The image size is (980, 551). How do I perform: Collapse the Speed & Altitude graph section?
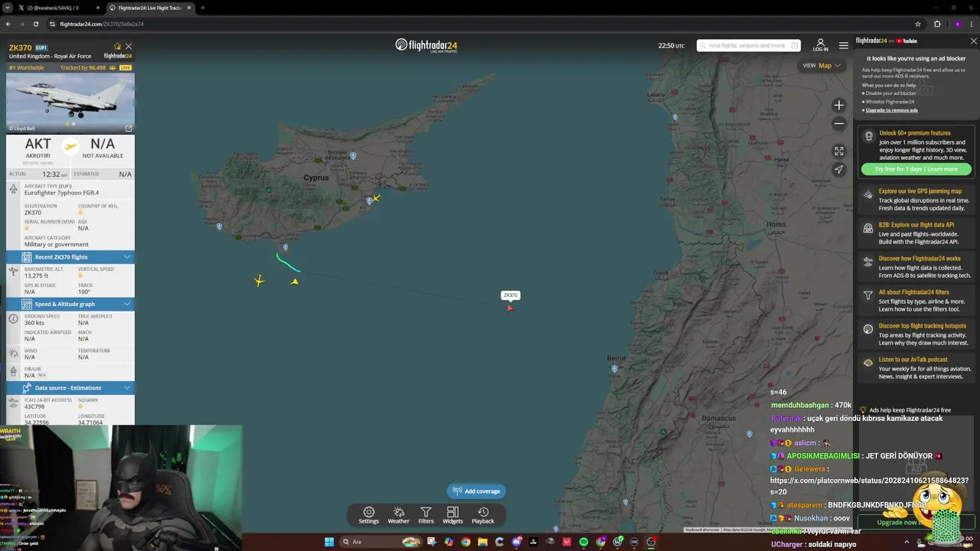pyautogui.click(x=70, y=304)
